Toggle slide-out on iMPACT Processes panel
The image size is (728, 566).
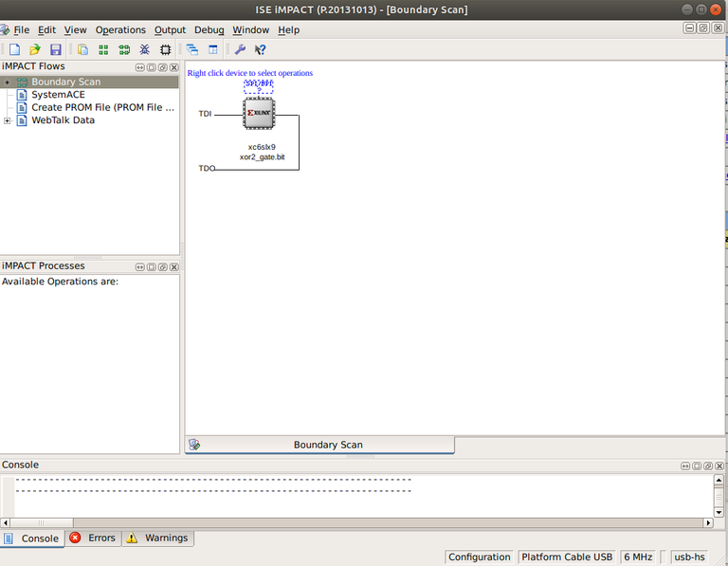139,267
